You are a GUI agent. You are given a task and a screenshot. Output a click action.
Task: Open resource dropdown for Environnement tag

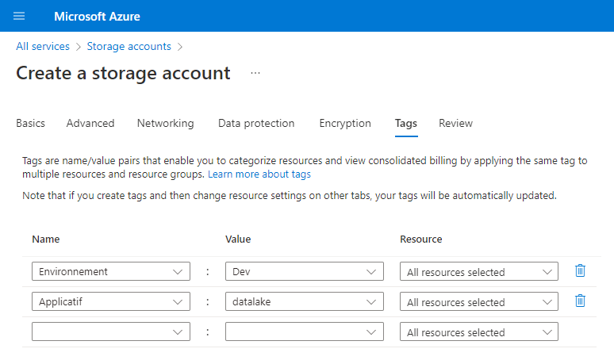coord(479,271)
